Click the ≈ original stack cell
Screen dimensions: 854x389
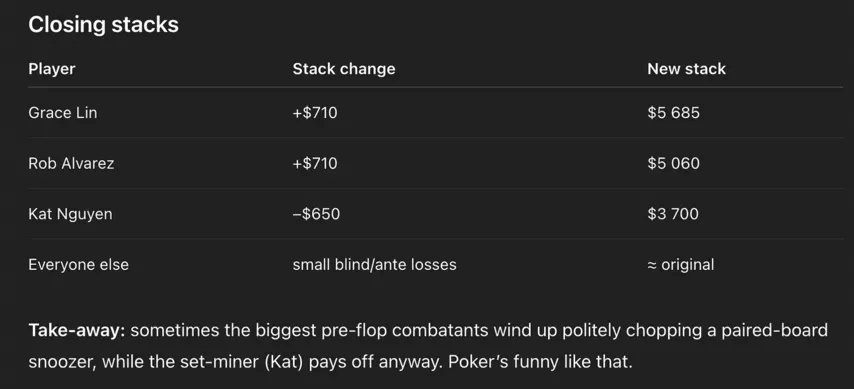(x=680, y=265)
